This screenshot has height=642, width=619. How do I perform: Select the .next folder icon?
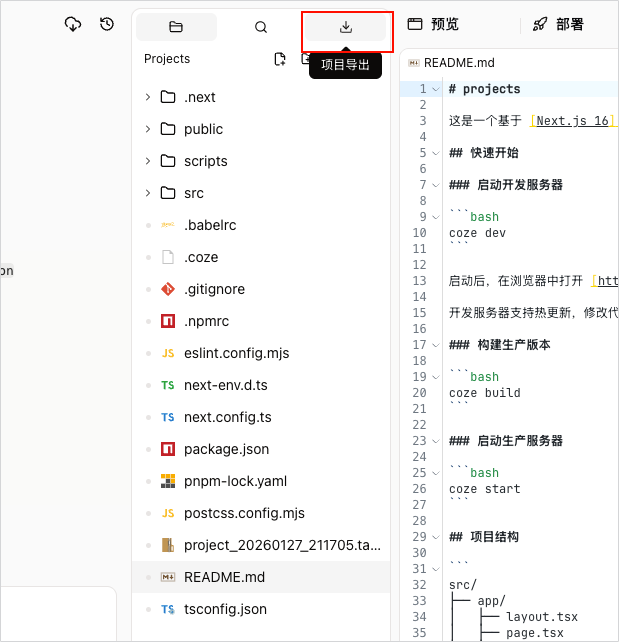168,97
